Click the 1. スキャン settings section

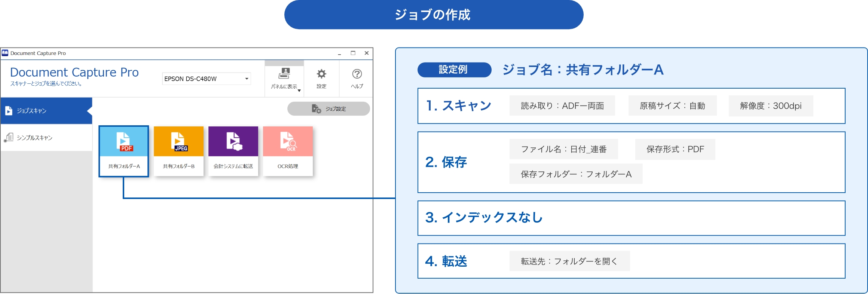459,106
